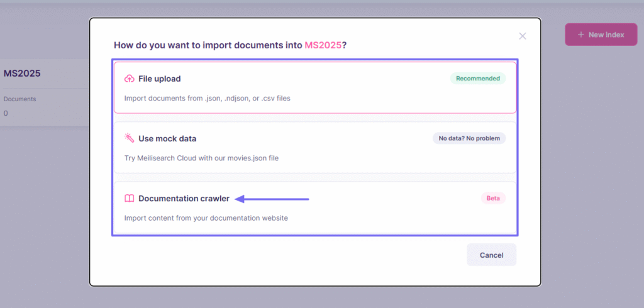Choose the File upload option
Image resolution: width=644 pixels, height=308 pixels.
click(315, 87)
